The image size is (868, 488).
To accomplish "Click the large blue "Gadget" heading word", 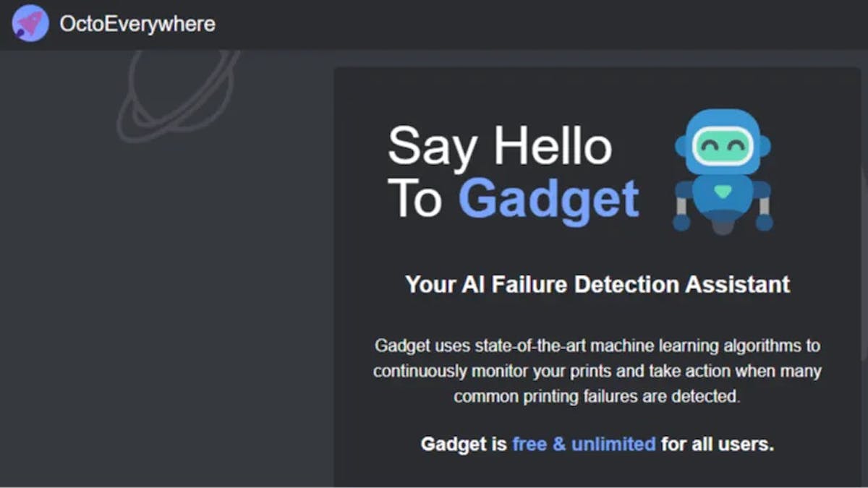I will tap(548, 198).
